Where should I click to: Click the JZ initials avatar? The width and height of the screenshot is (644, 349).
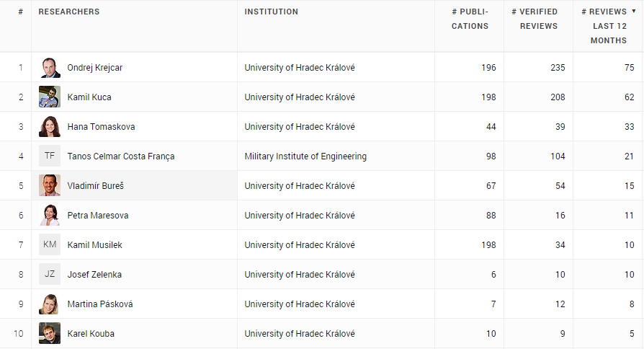50,274
